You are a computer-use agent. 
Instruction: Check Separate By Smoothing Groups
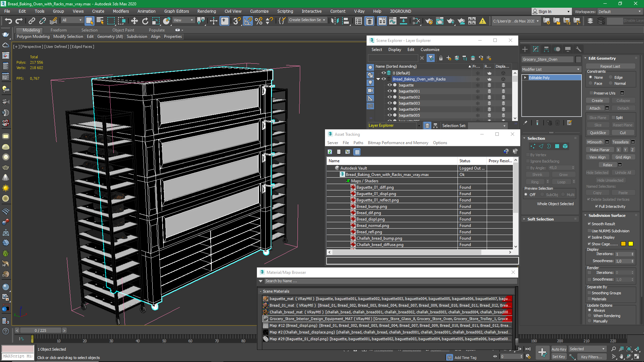point(589,293)
